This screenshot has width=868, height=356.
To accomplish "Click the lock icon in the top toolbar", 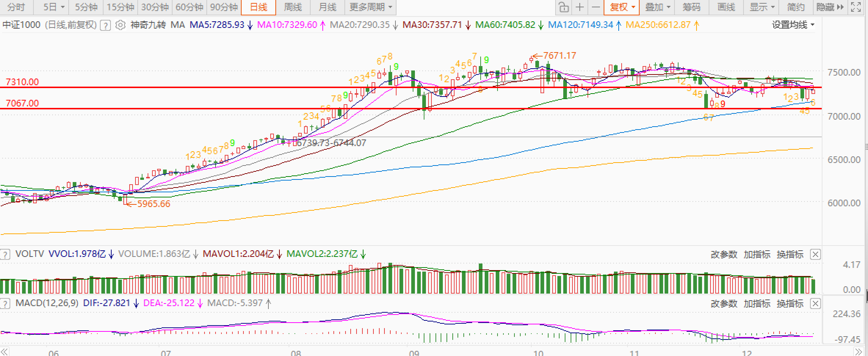I will point(563,7).
